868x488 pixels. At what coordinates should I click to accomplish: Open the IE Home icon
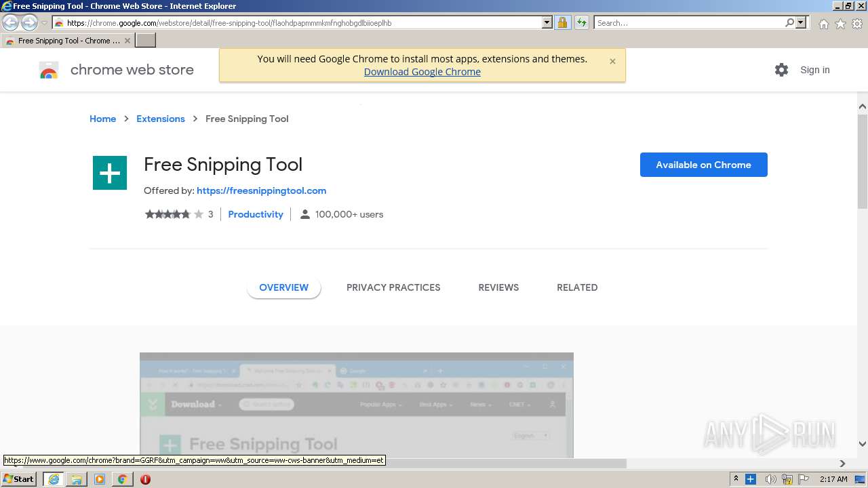(823, 24)
